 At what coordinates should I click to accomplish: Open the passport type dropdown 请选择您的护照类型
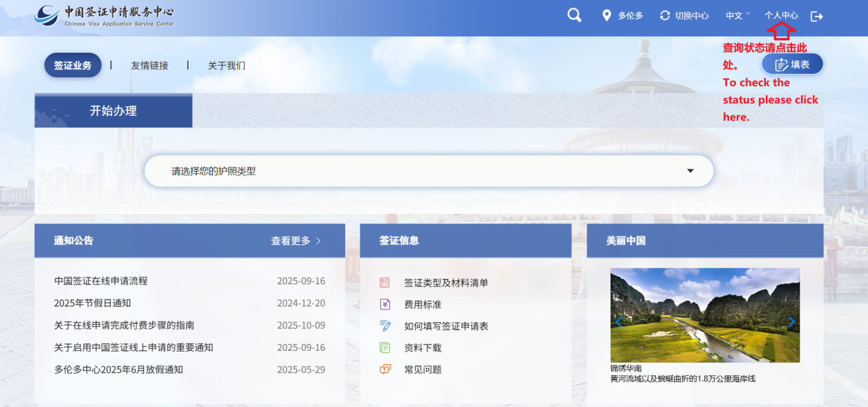(429, 171)
